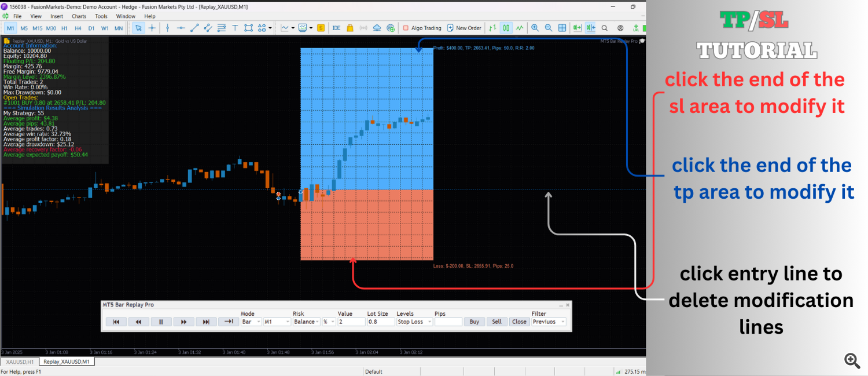Image resolution: width=868 pixels, height=376 pixels.
Task: Open the Charts menu
Action: [x=79, y=16]
